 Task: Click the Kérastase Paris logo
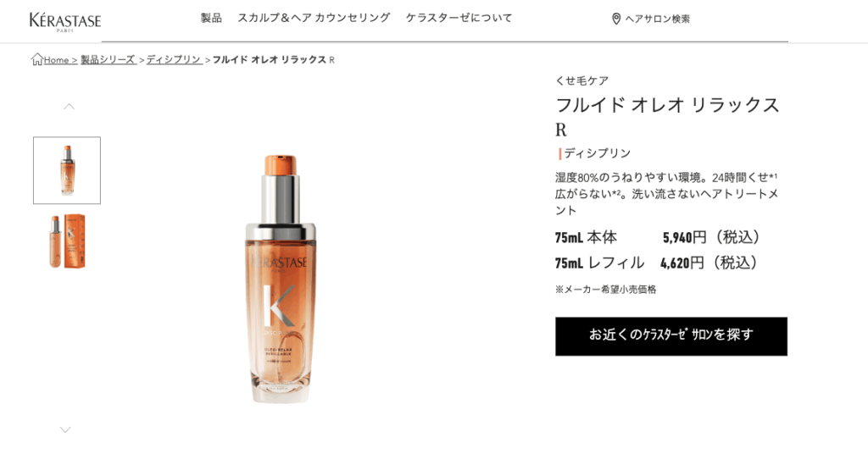click(x=65, y=21)
